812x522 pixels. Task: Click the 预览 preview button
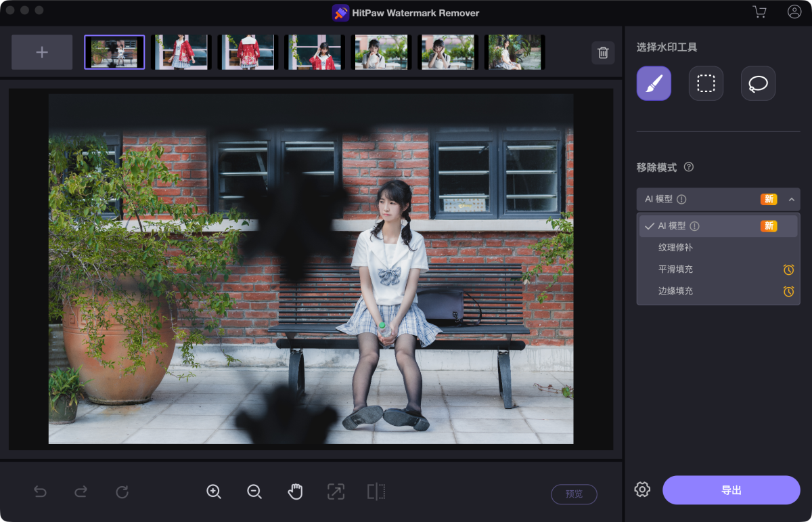pos(574,494)
